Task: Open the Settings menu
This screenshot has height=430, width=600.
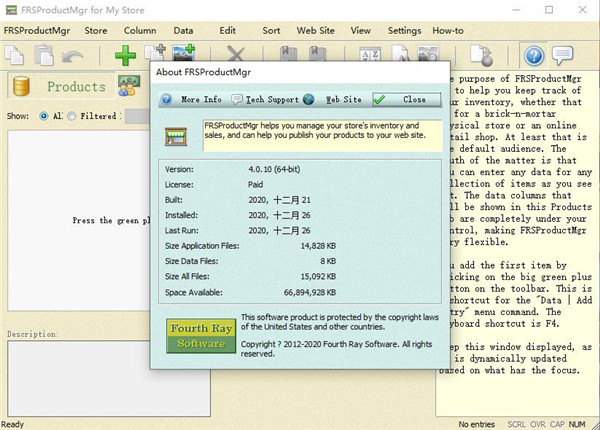Action: [404, 31]
